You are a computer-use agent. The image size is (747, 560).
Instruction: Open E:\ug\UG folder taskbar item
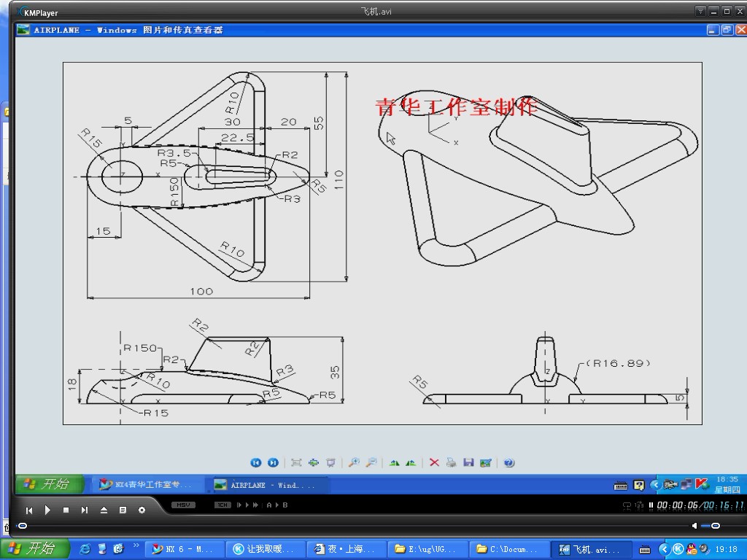(x=427, y=549)
